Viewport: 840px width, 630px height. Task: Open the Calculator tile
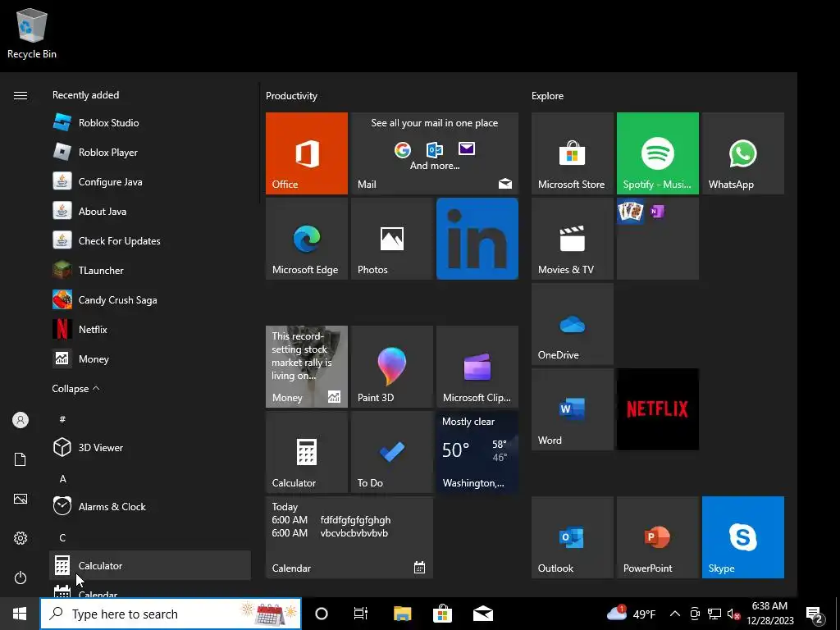click(307, 452)
